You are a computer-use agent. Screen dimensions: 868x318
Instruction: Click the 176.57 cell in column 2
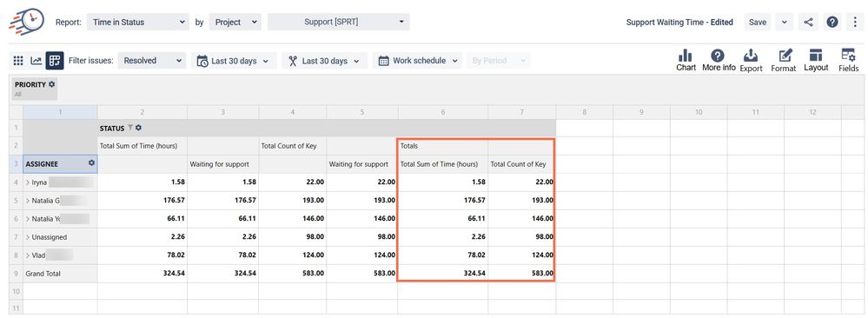pos(142,201)
